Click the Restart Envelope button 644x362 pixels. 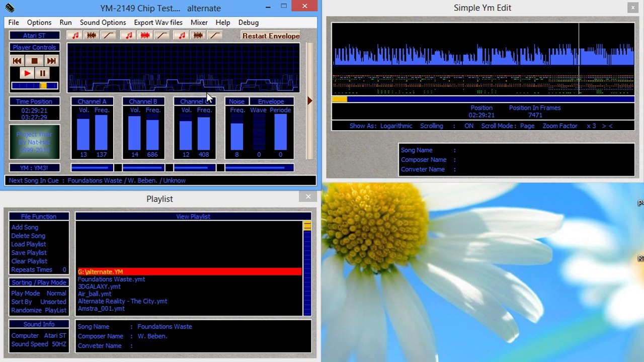(271, 36)
